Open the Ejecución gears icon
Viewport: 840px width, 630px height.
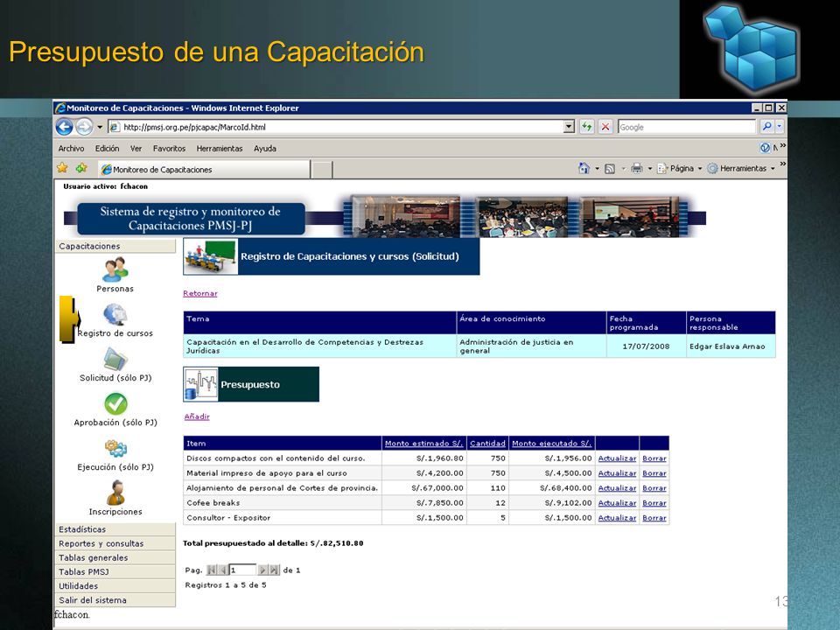[115, 448]
